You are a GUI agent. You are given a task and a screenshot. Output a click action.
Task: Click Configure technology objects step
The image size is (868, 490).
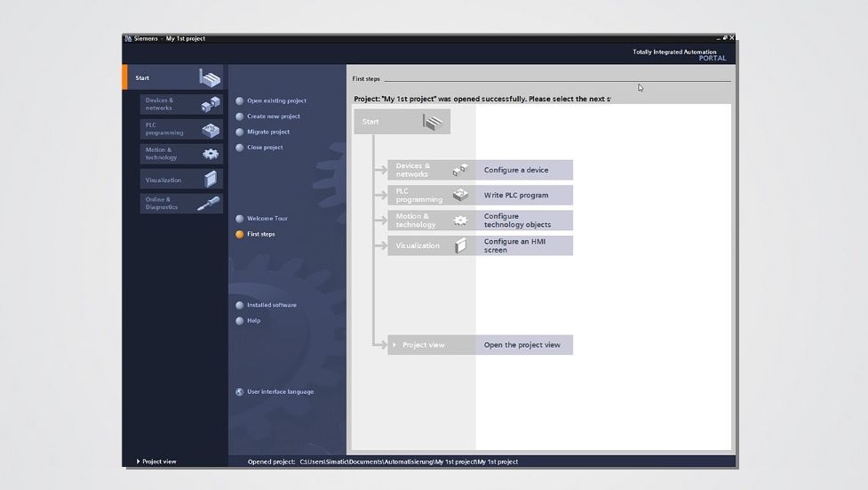pyautogui.click(x=524, y=221)
